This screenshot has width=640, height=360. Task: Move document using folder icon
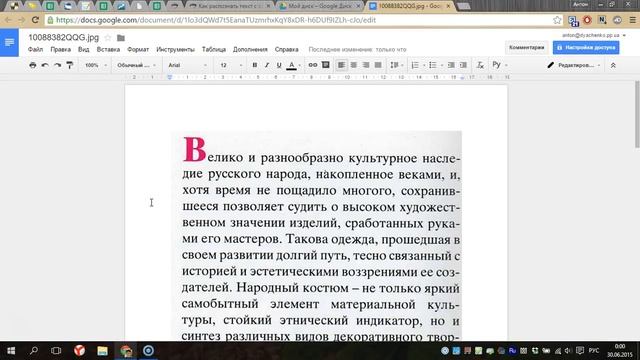121,38
